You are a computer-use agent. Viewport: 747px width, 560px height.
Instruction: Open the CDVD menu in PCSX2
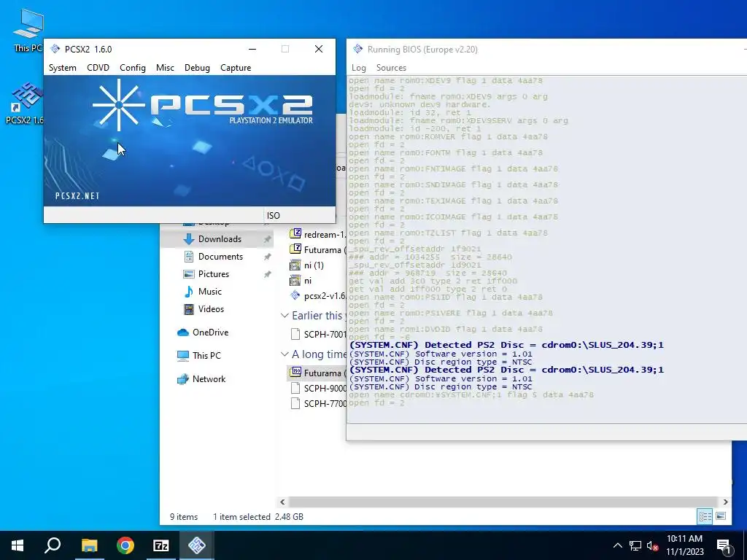coord(98,68)
